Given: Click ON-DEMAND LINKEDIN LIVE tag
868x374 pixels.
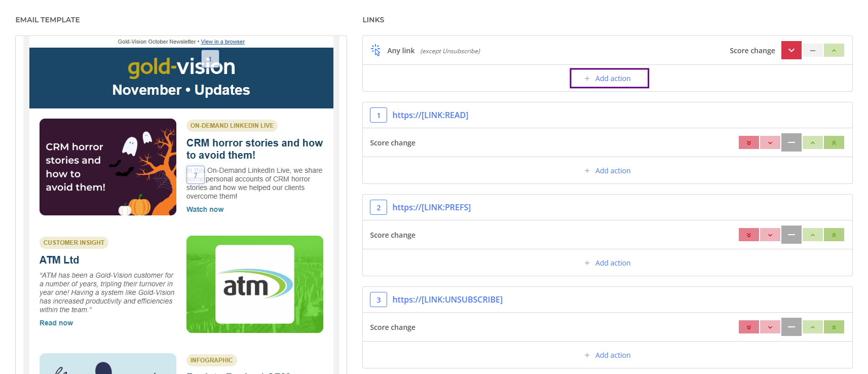Looking at the screenshot, I should click(232, 125).
